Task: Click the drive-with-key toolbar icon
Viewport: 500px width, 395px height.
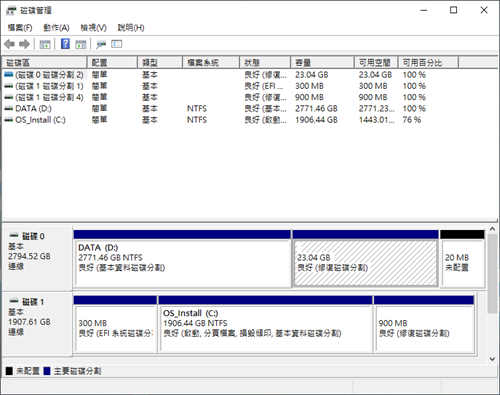Action: coord(101,44)
